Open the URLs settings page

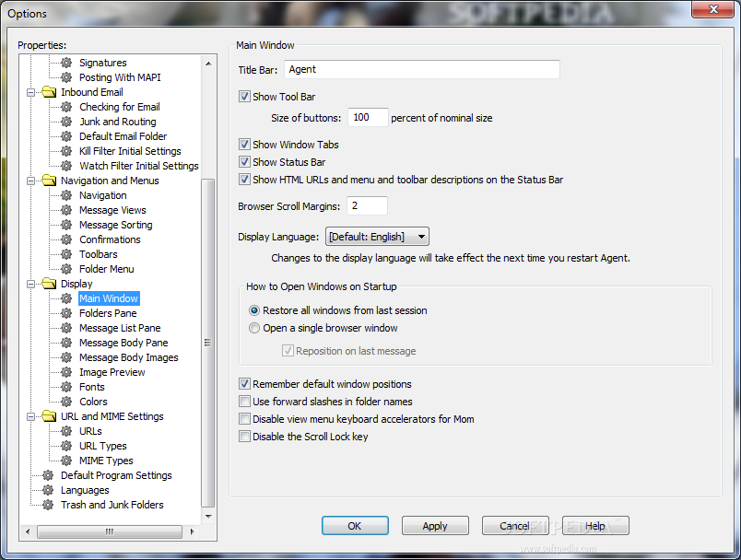click(x=90, y=431)
